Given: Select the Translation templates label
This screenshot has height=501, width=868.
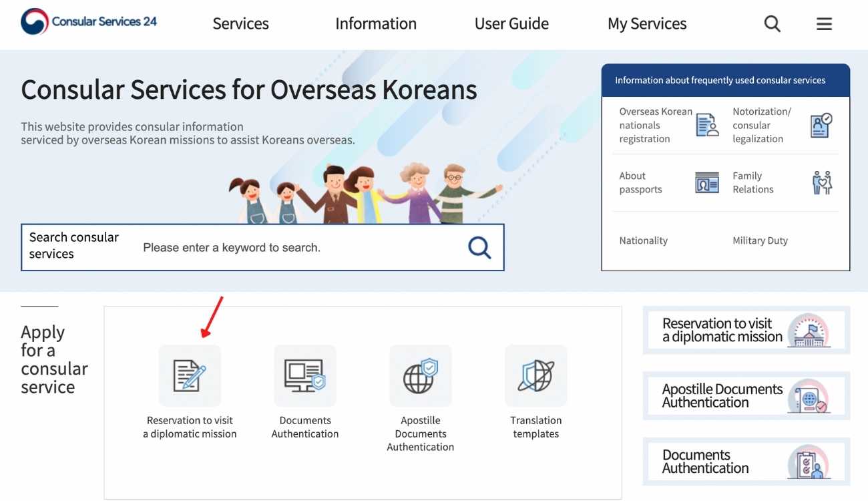Looking at the screenshot, I should (536, 427).
